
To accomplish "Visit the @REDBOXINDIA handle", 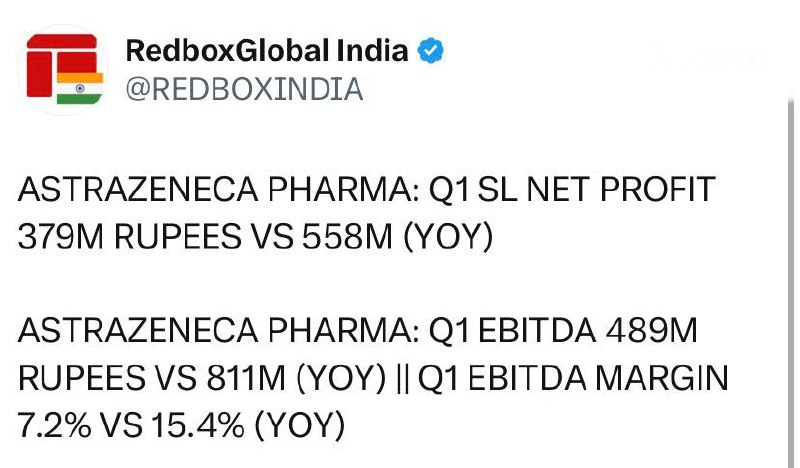I will pyautogui.click(x=244, y=89).
